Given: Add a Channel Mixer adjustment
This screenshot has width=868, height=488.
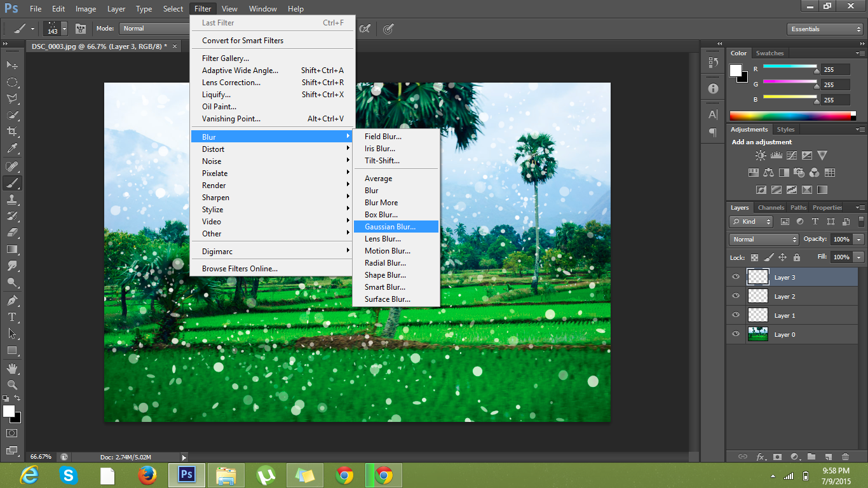Looking at the screenshot, I should tap(814, 172).
